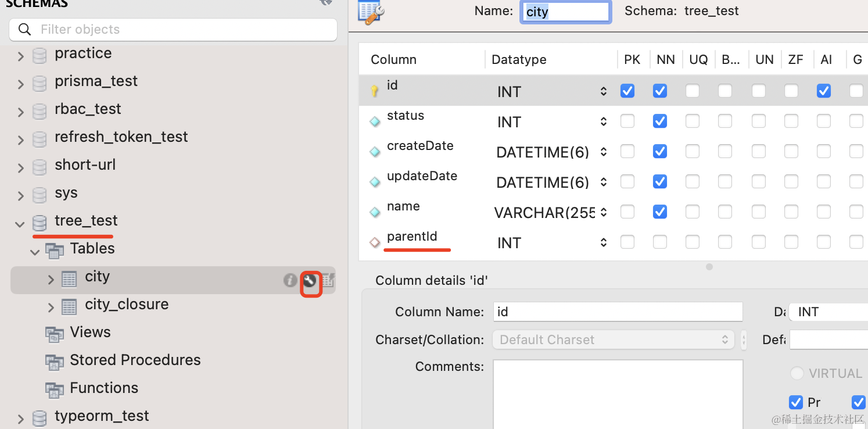Uncheck NN for the name column

660,212
